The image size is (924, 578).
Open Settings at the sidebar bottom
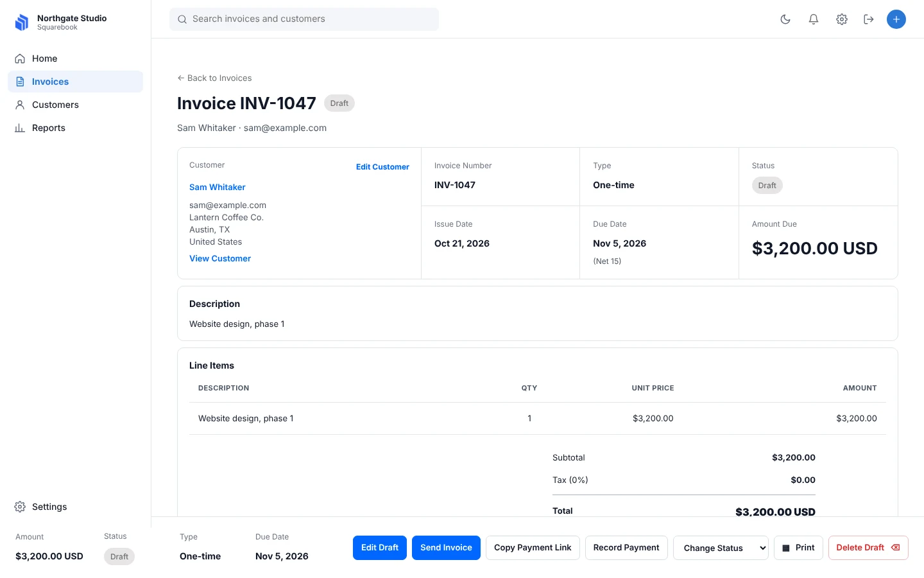(75, 507)
